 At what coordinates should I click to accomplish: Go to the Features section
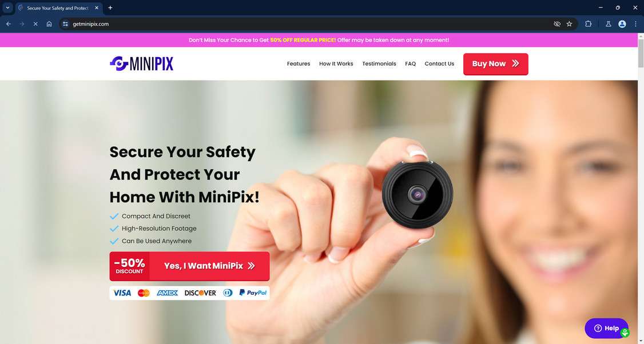[299, 63]
